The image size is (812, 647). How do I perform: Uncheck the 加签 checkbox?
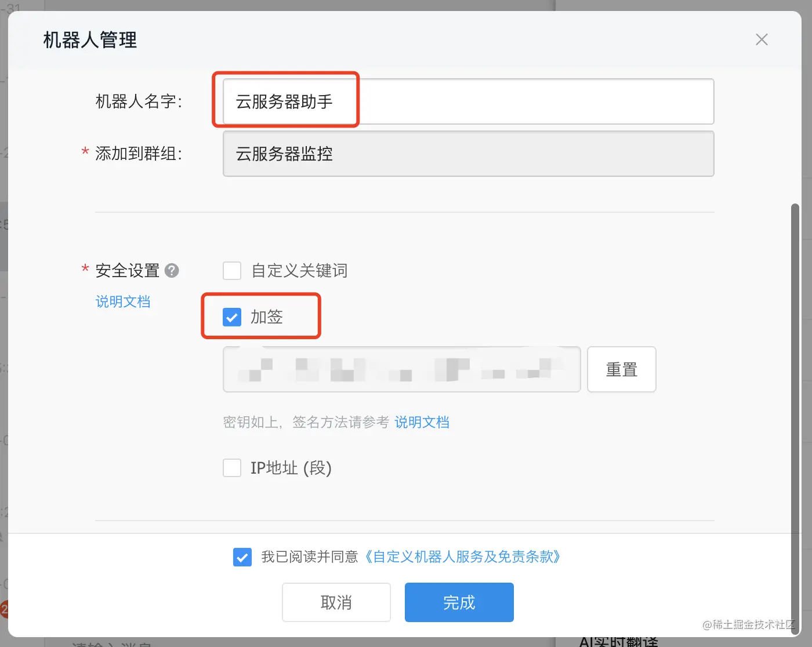[x=232, y=317]
